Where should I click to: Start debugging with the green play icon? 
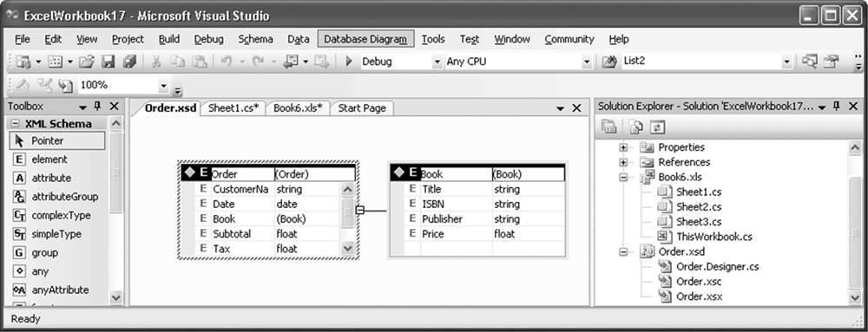349,62
